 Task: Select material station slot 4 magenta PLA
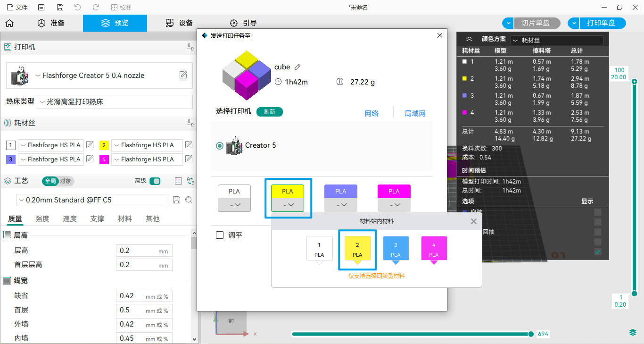pos(434,250)
